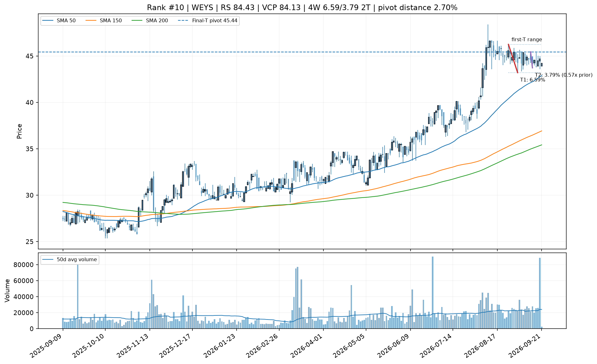The image size is (597, 364).
Task: Click the chart title mentioning WEYS
Action: (x=302, y=8)
